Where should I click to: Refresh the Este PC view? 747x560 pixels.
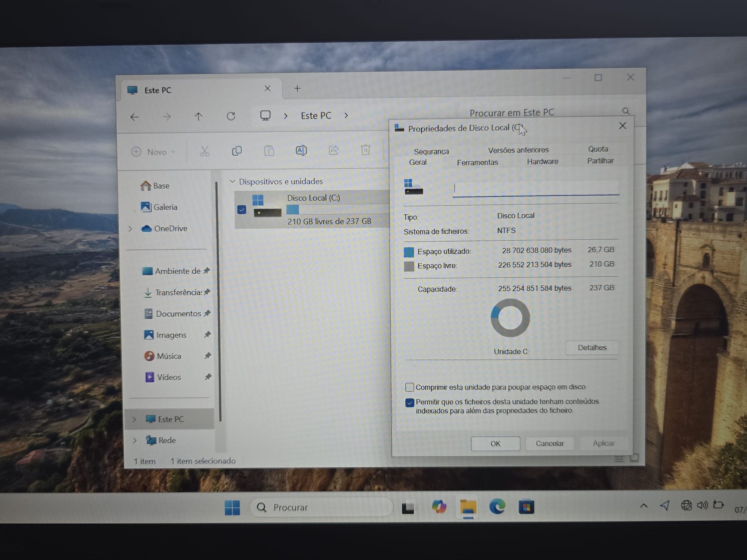tap(231, 116)
